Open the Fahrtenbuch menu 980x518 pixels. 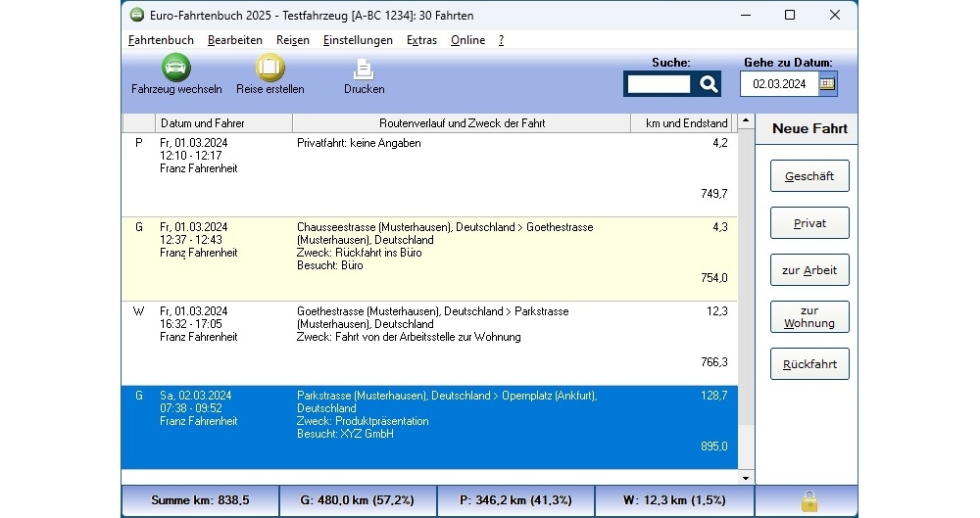click(161, 40)
